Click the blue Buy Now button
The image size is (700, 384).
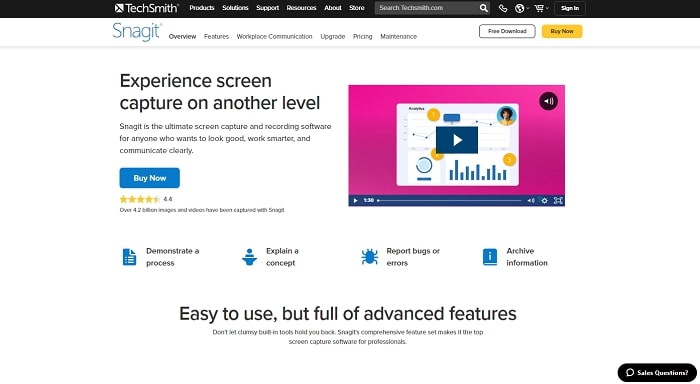tap(150, 178)
